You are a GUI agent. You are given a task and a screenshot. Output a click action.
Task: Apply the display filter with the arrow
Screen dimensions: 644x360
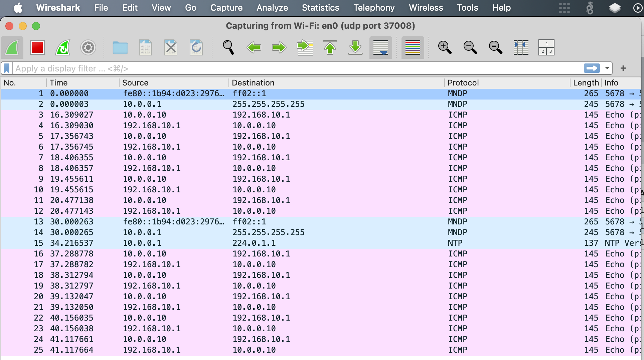click(x=591, y=68)
